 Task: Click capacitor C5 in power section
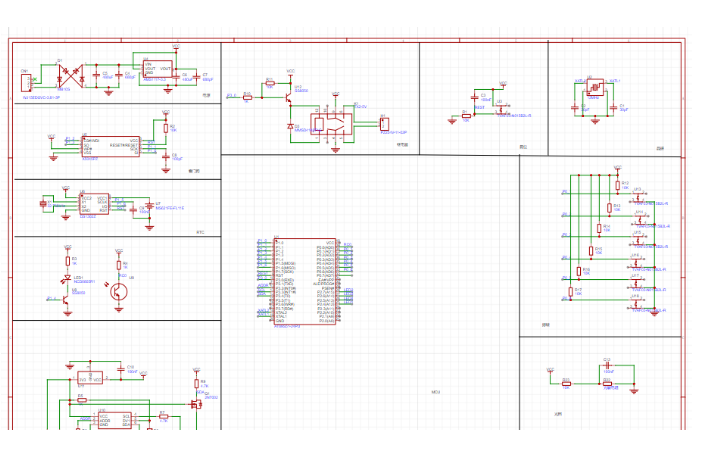96,75
